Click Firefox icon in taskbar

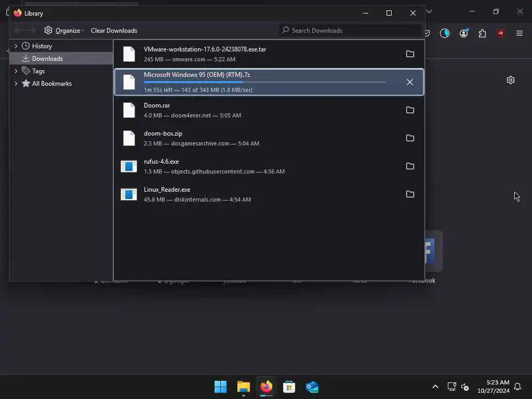click(267, 387)
